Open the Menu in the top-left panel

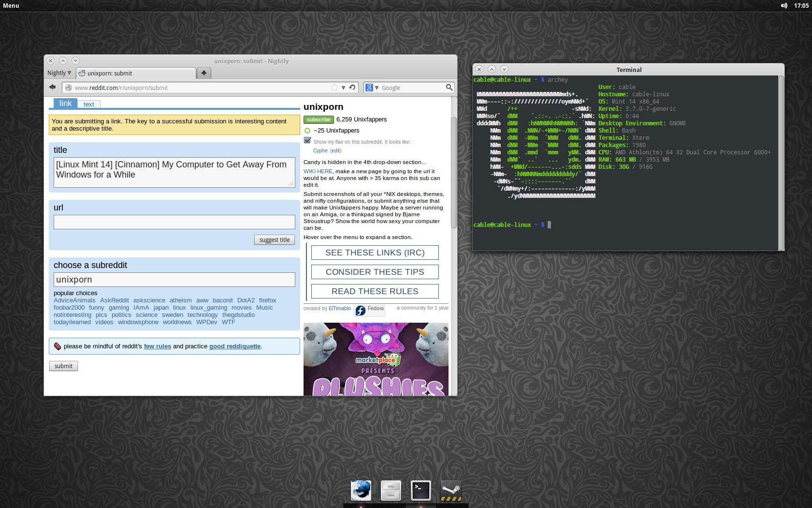click(11, 6)
